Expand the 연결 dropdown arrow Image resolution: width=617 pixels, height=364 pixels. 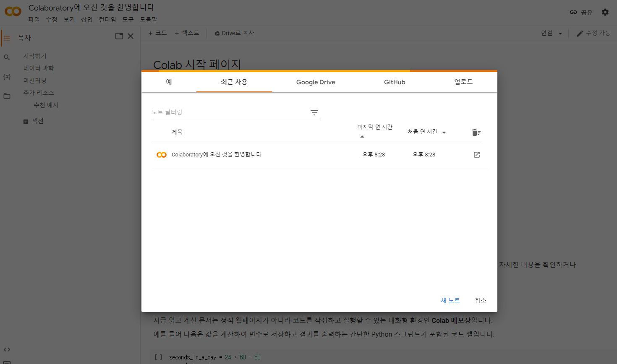[x=560, y=34]
